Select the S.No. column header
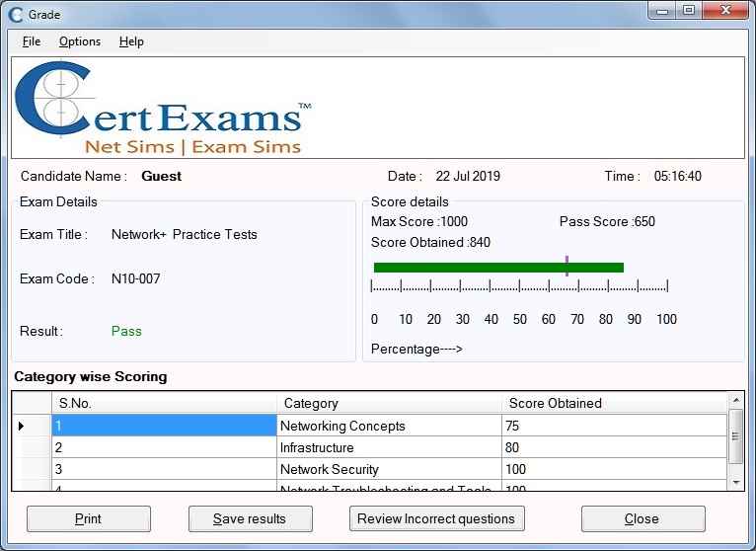This screenshot has height=551, width=756. pyautogui.click(x=165, y=403)
